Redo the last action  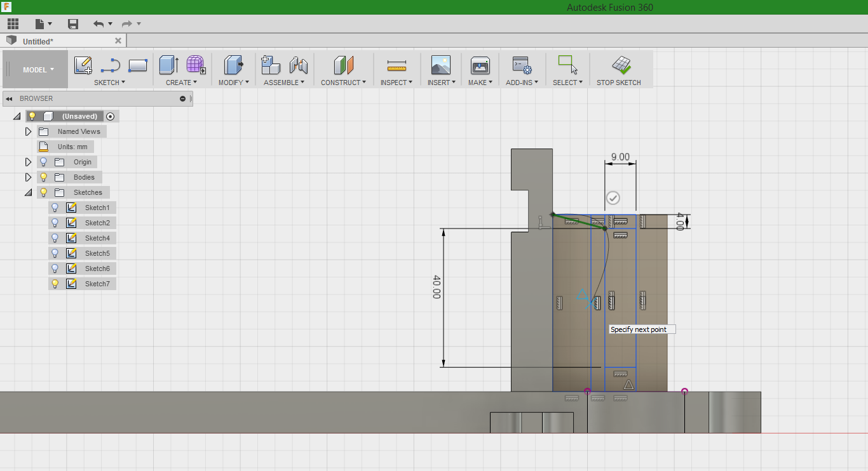[x=126, y=23]
